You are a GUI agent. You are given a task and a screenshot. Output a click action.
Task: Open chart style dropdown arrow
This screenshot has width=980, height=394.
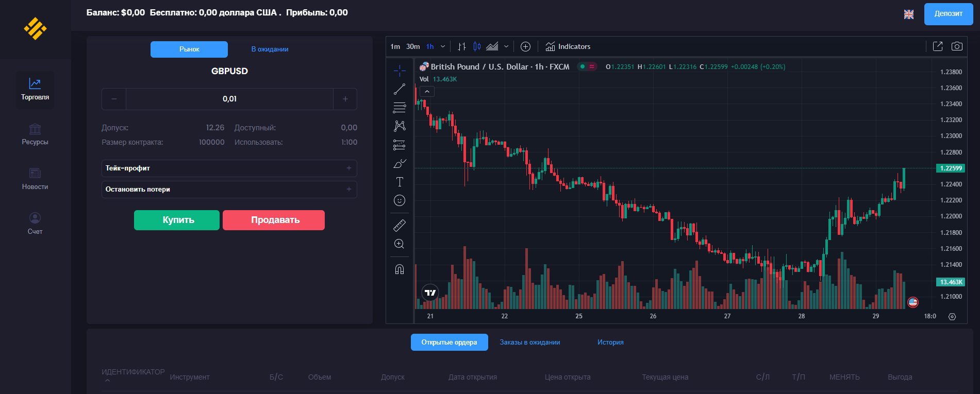pyautogui.click(x=506, y=46)
